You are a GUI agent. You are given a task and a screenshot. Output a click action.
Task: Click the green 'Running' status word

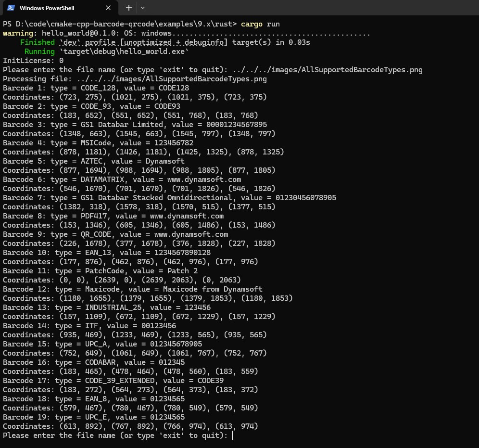(x=39, y=51)
